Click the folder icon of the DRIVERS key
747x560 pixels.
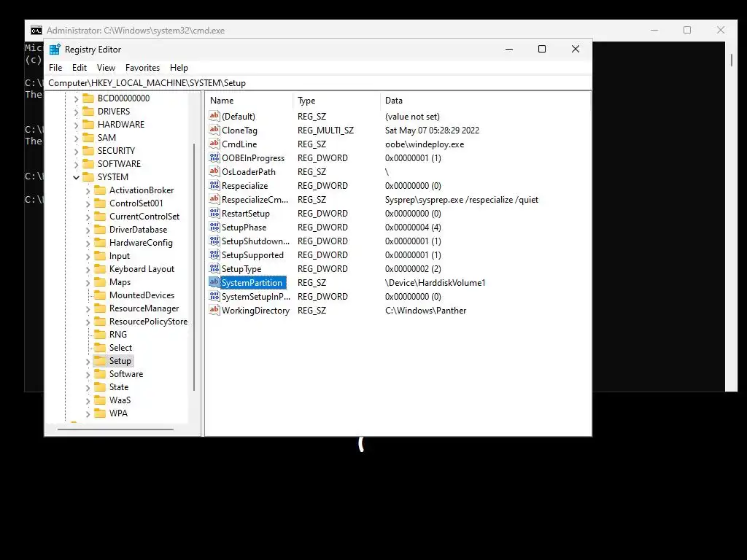(x=88, y=111)
